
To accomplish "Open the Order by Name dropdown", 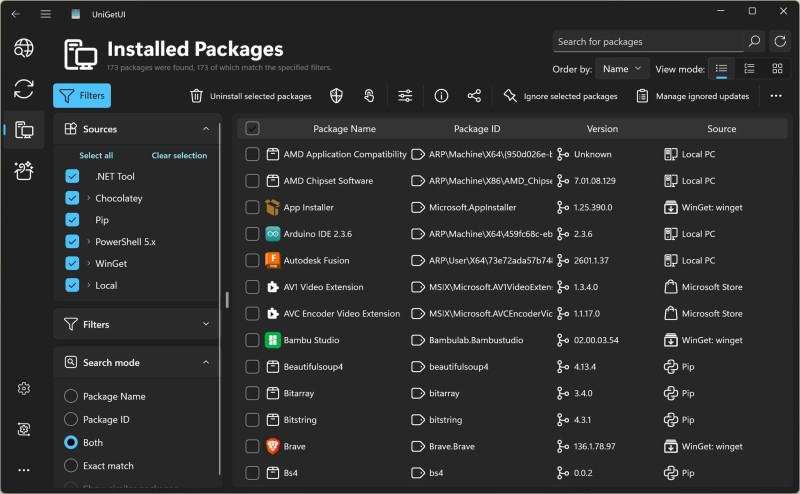I will [621, 69].
